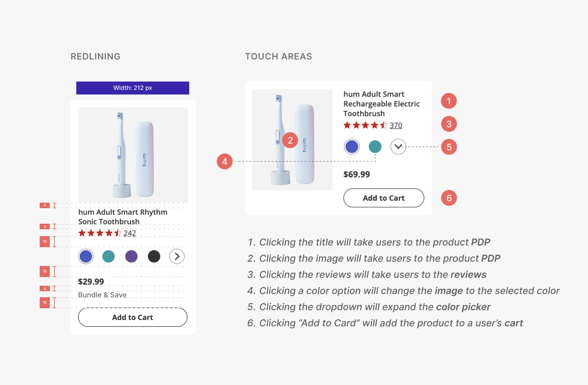This screenshot has width=588, height=385.
Task: Expand the color picker dropdown chevron
Action: (x=398, y=147)
